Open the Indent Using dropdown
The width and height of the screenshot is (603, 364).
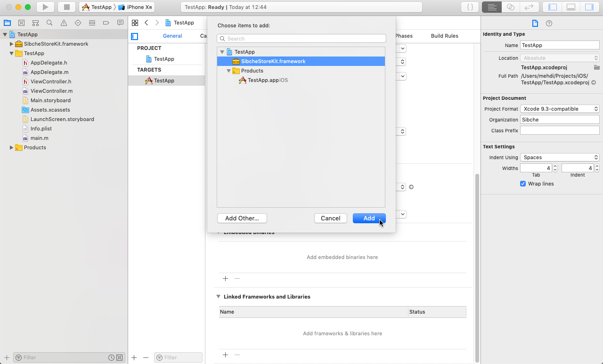560,157
